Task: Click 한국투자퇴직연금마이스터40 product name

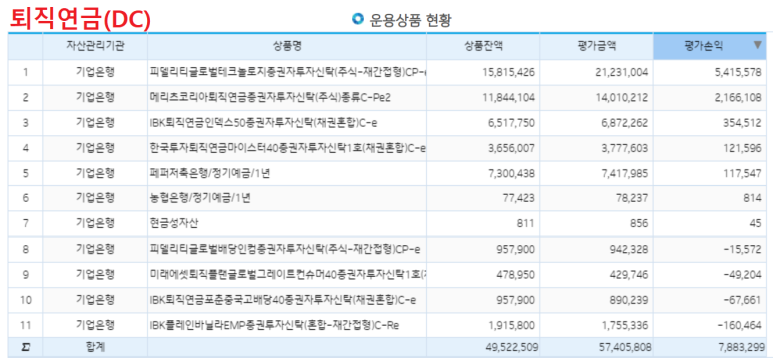Action: 287,148
